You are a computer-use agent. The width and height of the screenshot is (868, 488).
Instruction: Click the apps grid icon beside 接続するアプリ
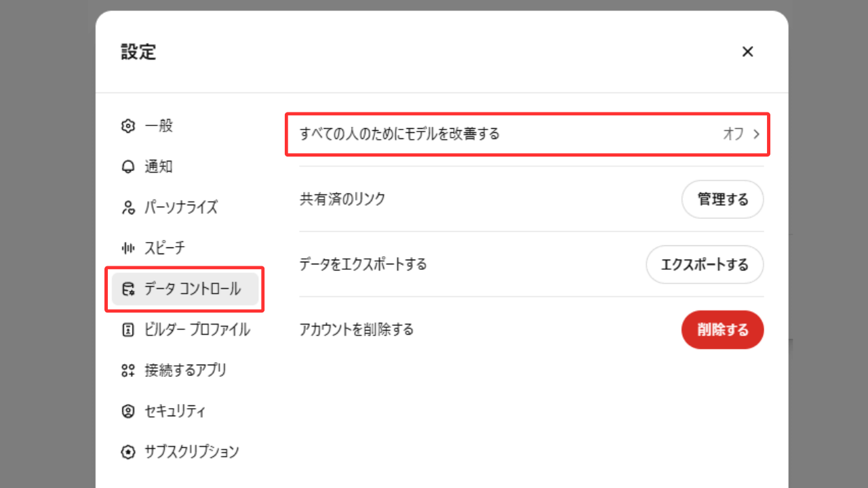(127, 370)
